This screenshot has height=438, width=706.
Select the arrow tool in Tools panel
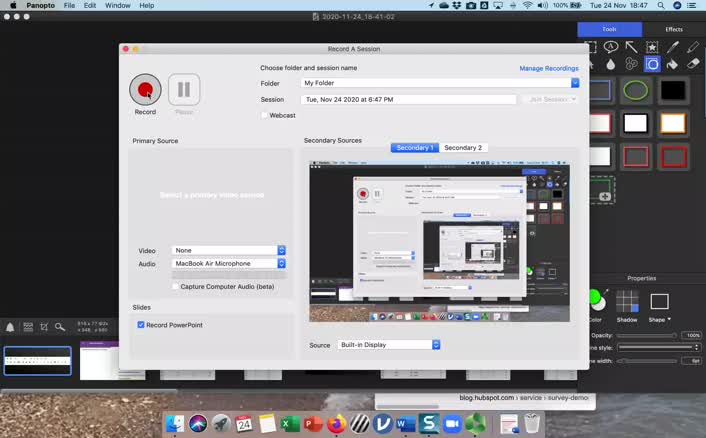631,47
